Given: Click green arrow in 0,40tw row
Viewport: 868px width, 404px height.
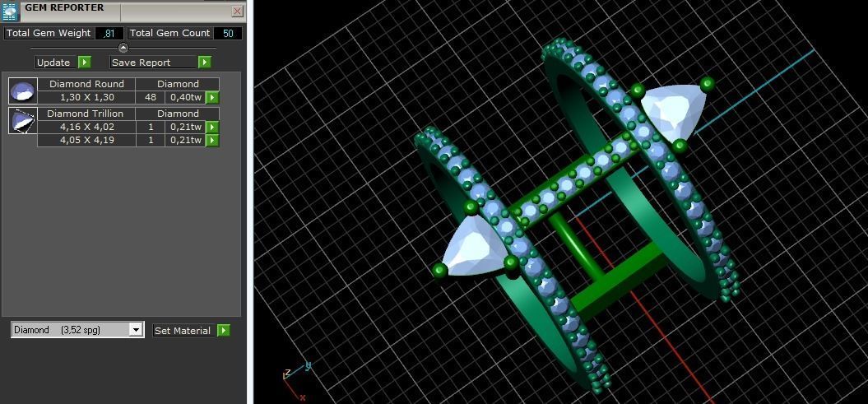Looking at the screenshot, I should [x=212, y=98].
